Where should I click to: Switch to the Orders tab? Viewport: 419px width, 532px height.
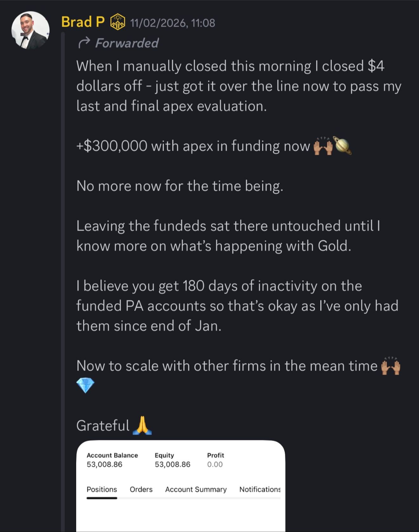(x=141, y=489)
